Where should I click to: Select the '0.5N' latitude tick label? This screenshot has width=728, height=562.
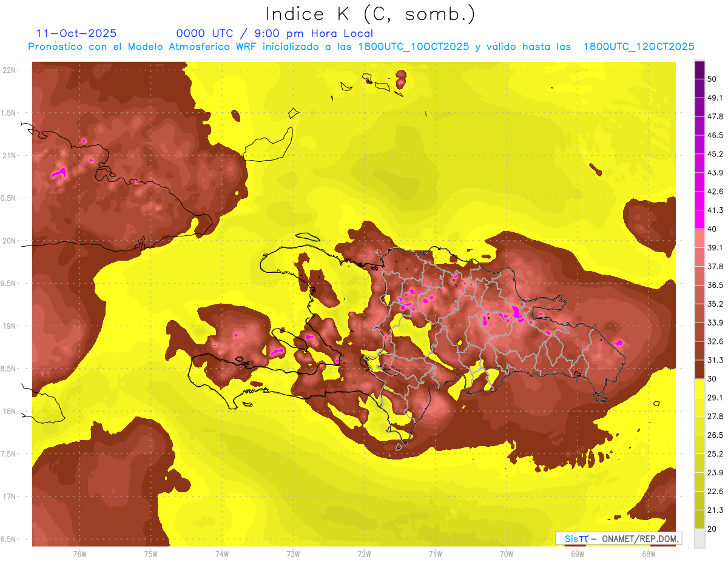click(x=9, y=198)
